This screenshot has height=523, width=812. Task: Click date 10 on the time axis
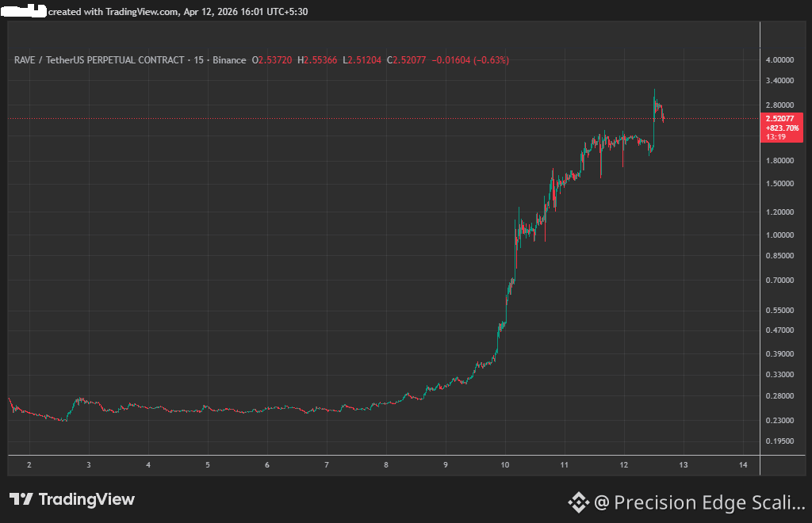click(x=505, y=465)
